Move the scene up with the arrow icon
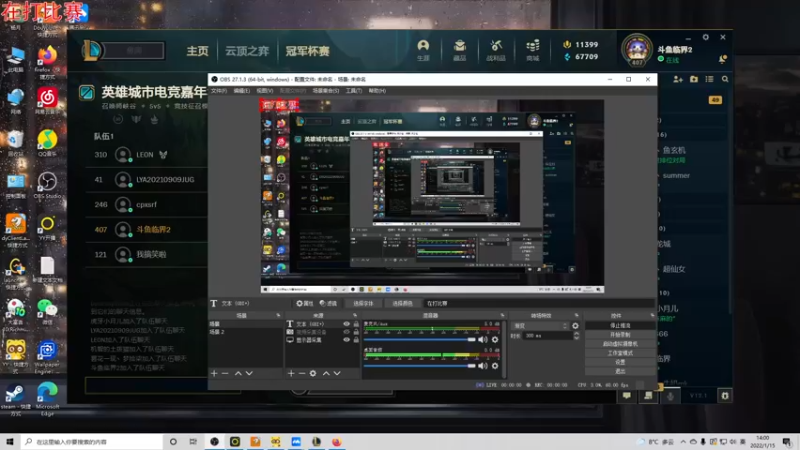 [x=238, y=373]
